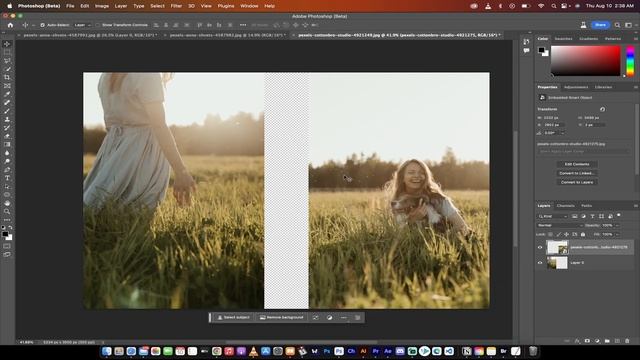Toggle Show Transform Controls checkbox
The image size is (640, 360).
97,25
